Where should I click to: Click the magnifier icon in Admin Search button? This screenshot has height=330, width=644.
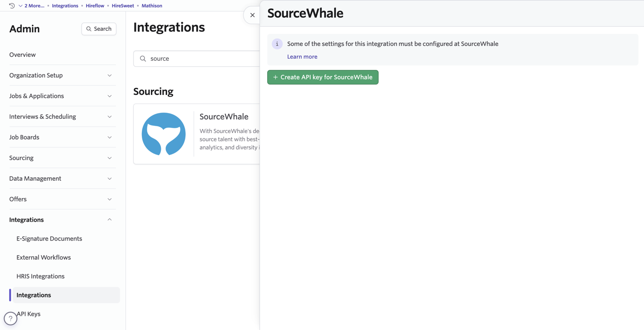tap(89, 29)
